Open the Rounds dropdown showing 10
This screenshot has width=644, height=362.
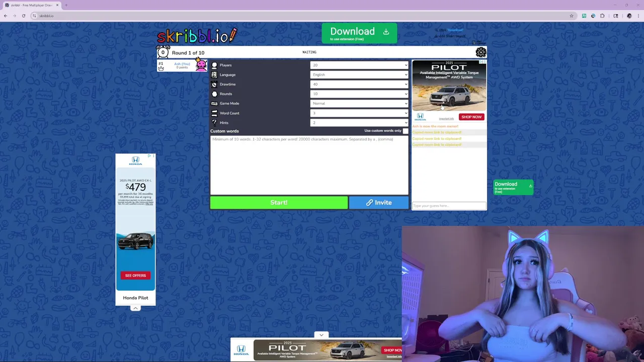[359, 94]
